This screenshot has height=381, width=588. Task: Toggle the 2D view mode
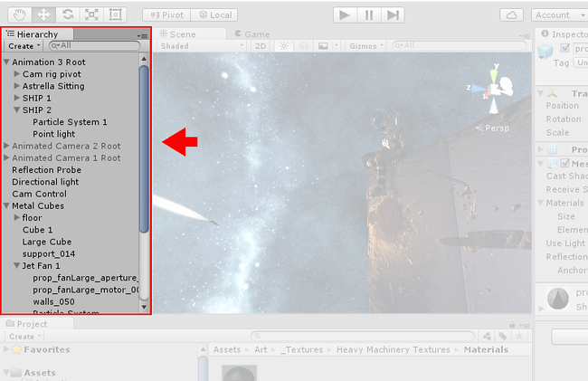click(x=261, y=46)
